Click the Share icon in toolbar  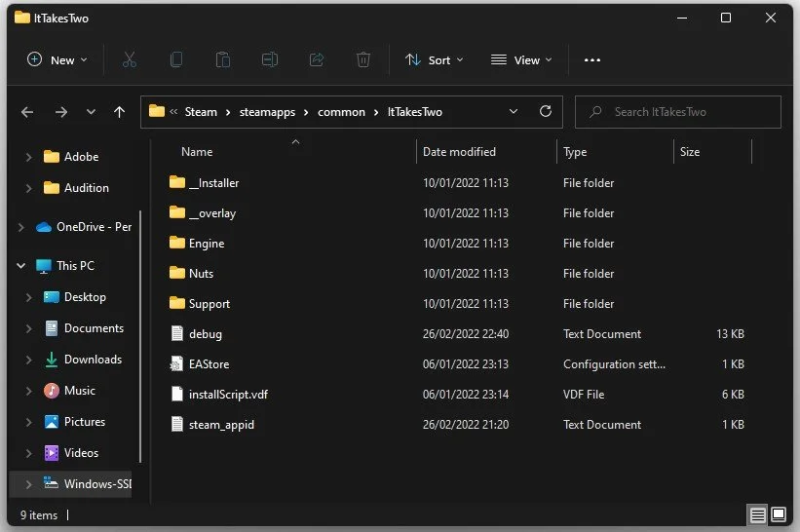pyautogui.click(x=317, y=59)
